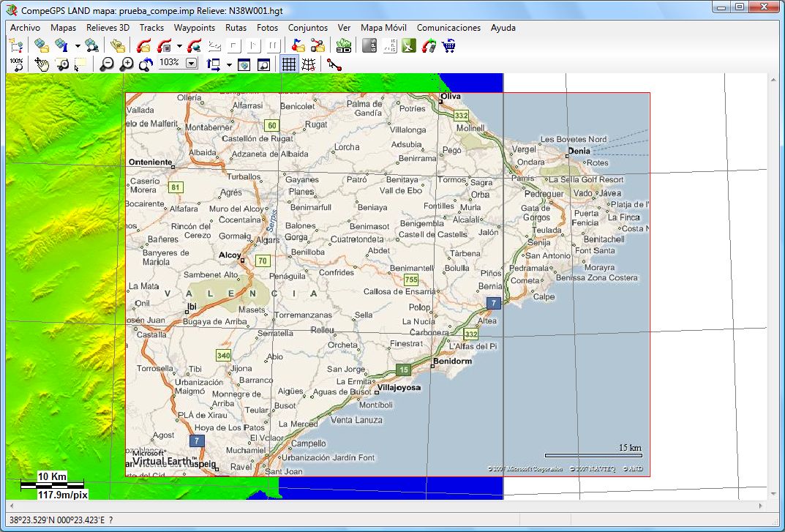Click the GPS communication icon
785x532 pixels.
point(370,46)
